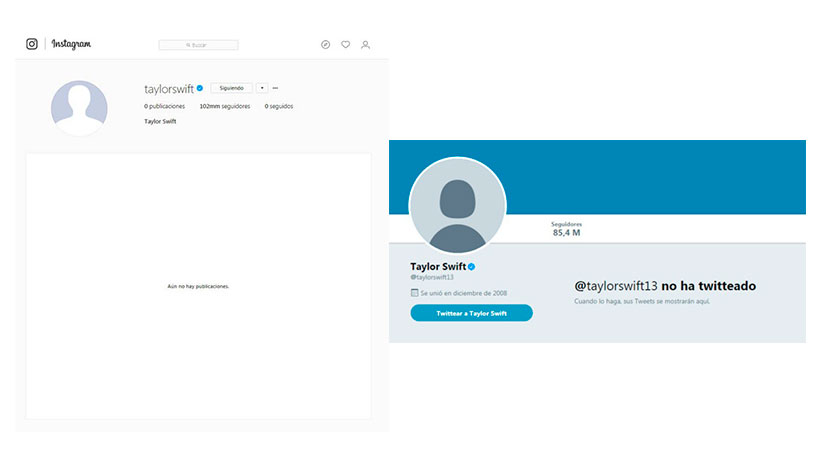
Task: Click the Taylor Swift name under Instagram stats
Action: pos(160,121)
